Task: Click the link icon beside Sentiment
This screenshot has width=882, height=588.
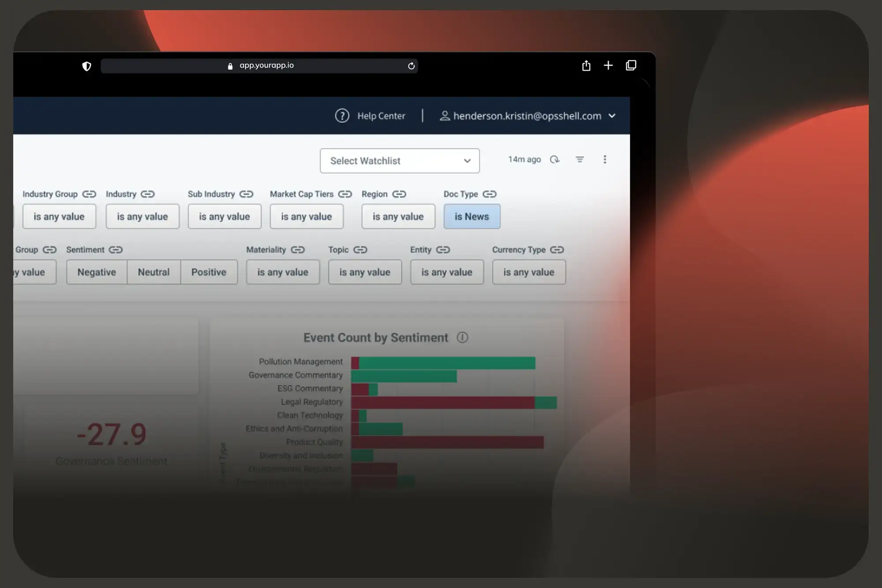Action: [116, 250]
